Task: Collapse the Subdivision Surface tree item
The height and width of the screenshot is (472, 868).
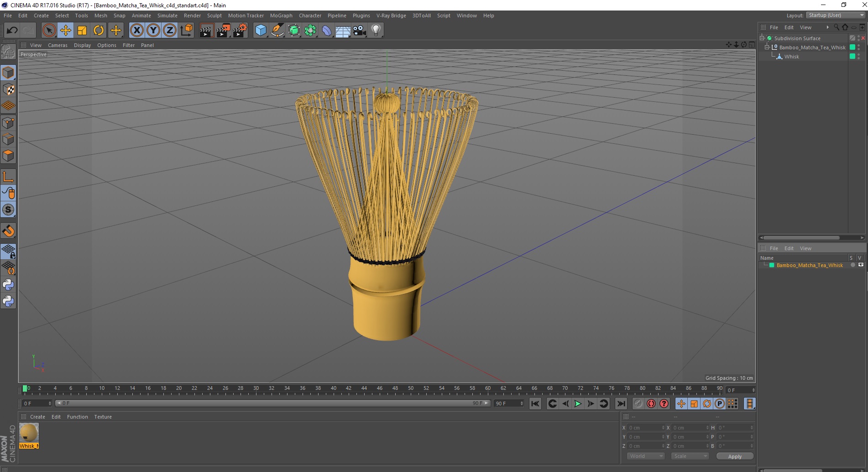Action: pyautogui.click(x=762, y=38)
